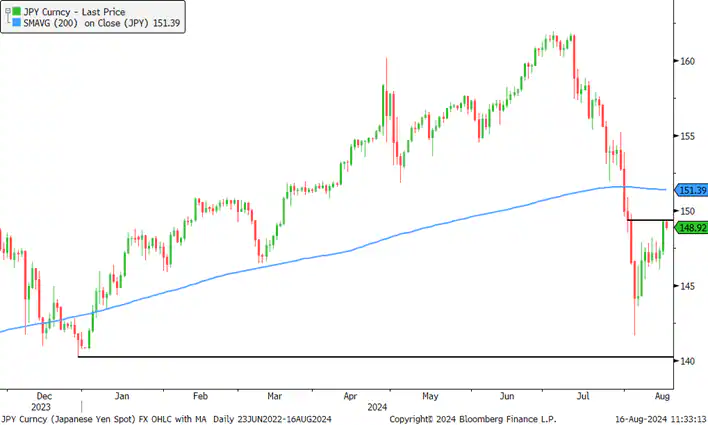Click the blue SMAVG (200) legend swatch

coord(17,23)
